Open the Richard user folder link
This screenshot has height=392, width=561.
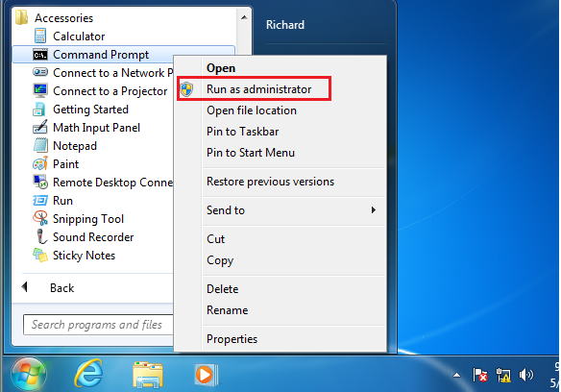[x=285, y=25]
